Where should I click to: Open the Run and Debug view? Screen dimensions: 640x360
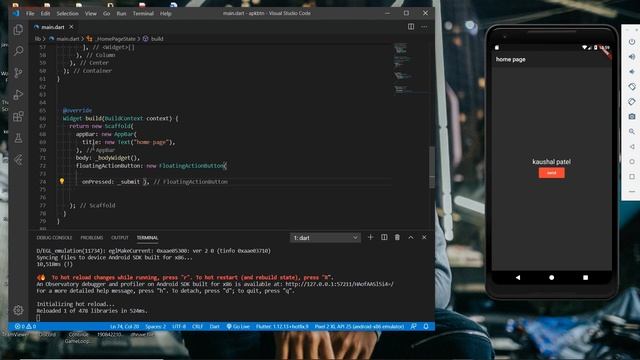[18, 95]
